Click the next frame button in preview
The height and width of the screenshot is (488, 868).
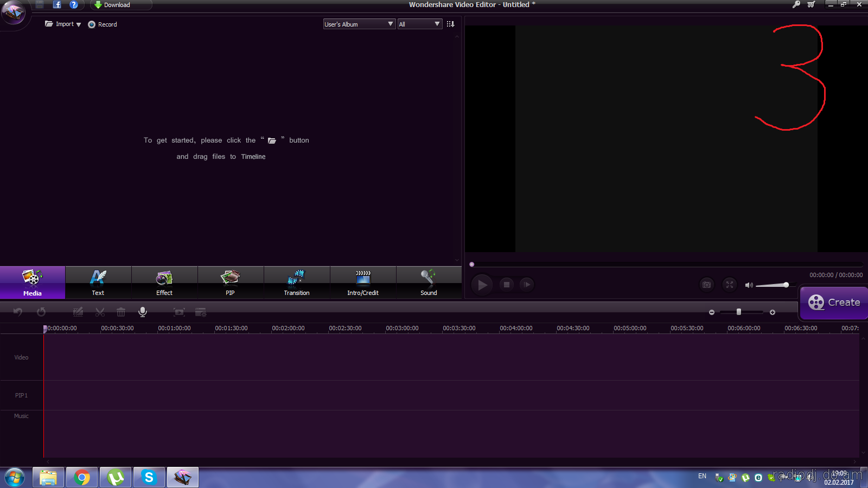(527, 284)
